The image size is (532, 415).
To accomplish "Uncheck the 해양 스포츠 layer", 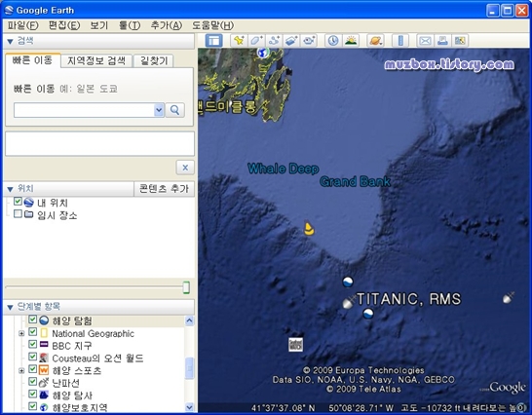I will [x=32, y=369].
